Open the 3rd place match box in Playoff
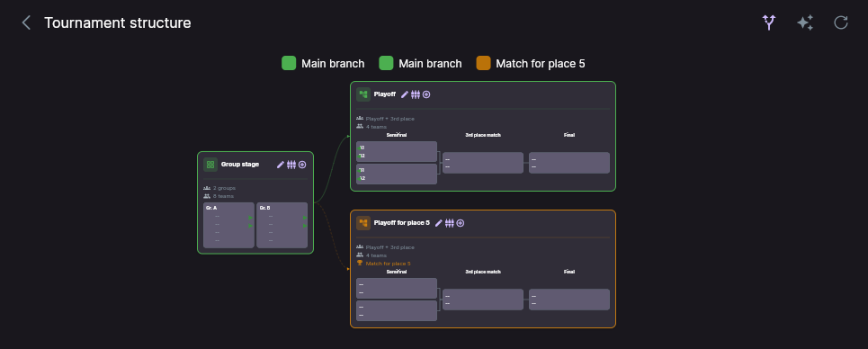Image resolution: width=868 pixels, height=349 pixels. [x=483, y=163]
